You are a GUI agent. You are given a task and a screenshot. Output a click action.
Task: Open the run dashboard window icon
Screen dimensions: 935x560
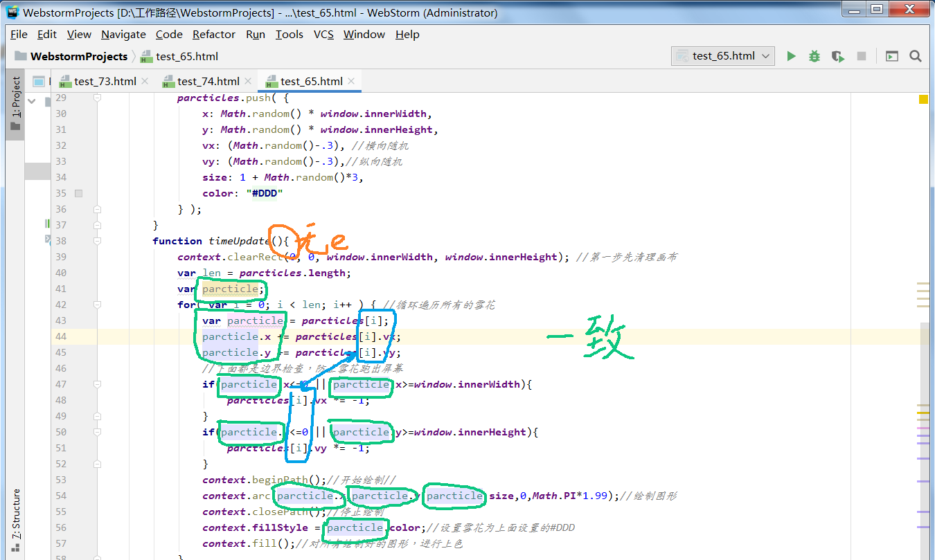pos(892,56)
